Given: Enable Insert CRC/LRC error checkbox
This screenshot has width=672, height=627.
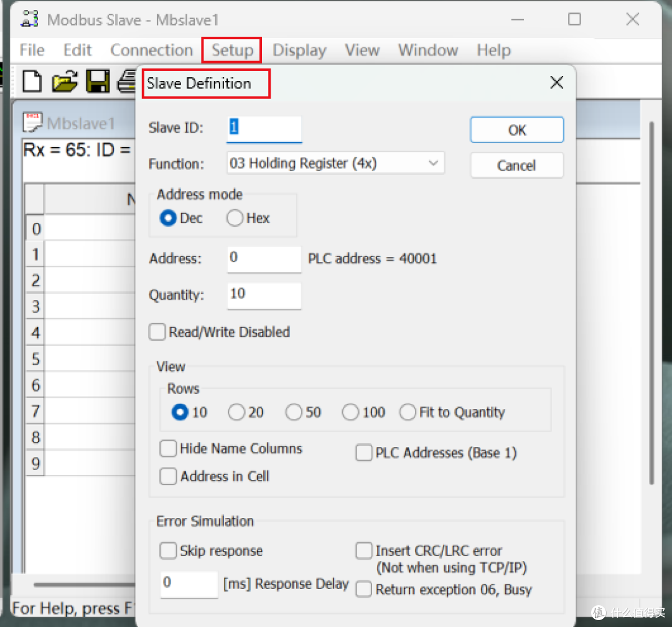Looking at the screenshot, I should (364, 550).
